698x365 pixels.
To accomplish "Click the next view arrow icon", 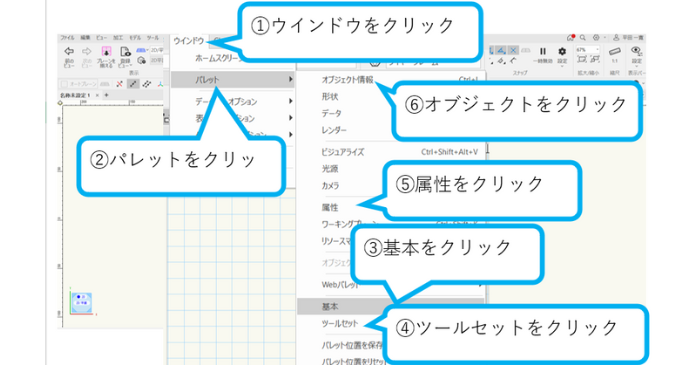I will coord(87,52).
